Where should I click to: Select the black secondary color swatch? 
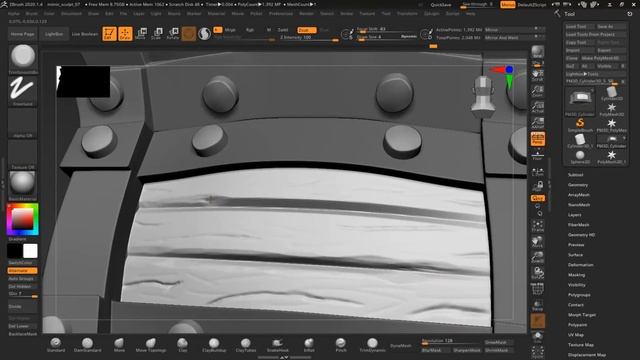click(x=15, y=251)
